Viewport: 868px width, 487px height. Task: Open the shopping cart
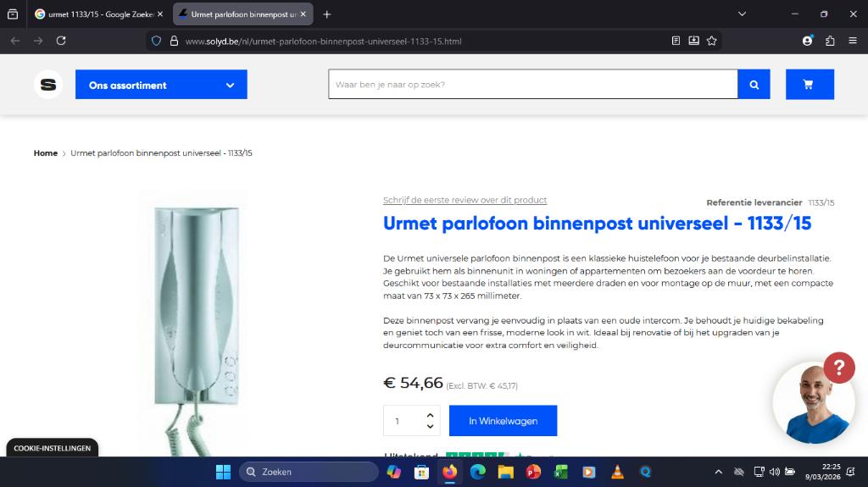810,85
